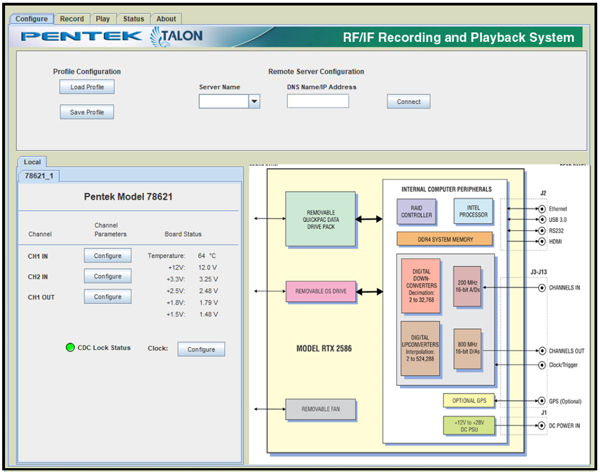Open the Record tab
This screenshot has width=600, height=472.
pyautogui.click(x=72, y=19)
